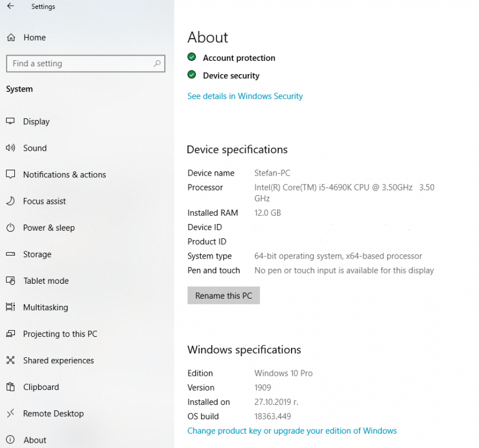Click the Device security green checkmark
This screenshot has height=448, width=479.
point(192,75)
